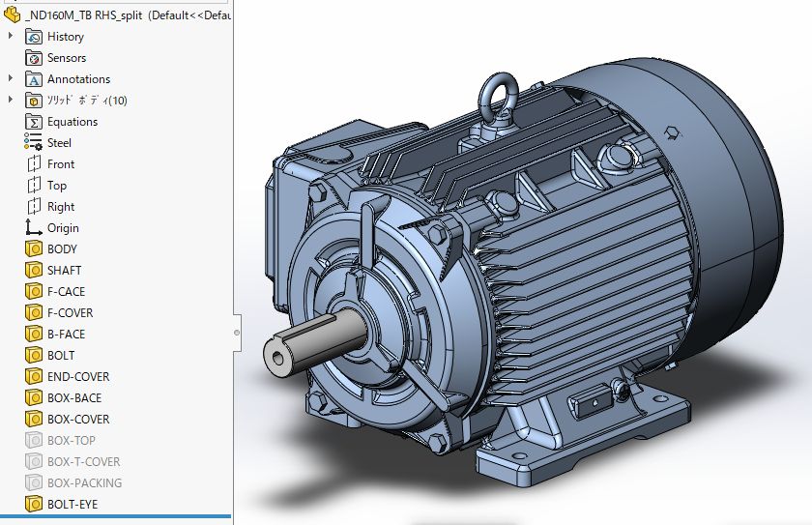Expand the solid bodies (10) folder
The image size is (812, 525).
coord(11,101)
